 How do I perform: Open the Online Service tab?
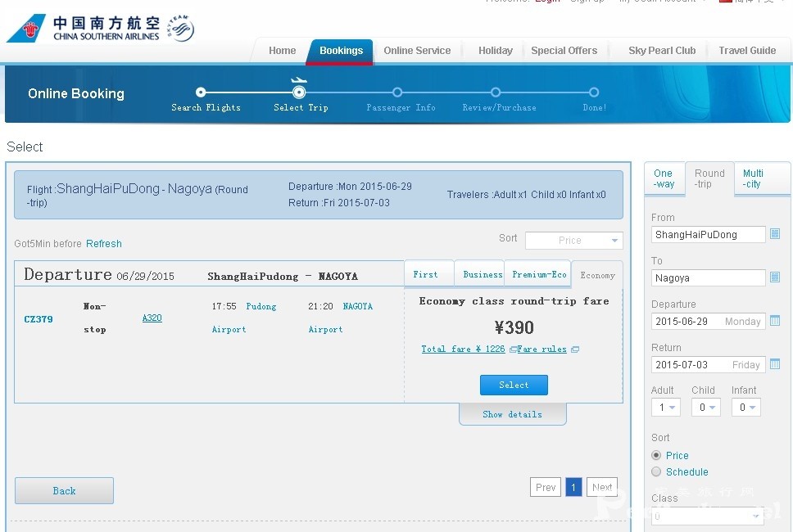pos(417,51)
